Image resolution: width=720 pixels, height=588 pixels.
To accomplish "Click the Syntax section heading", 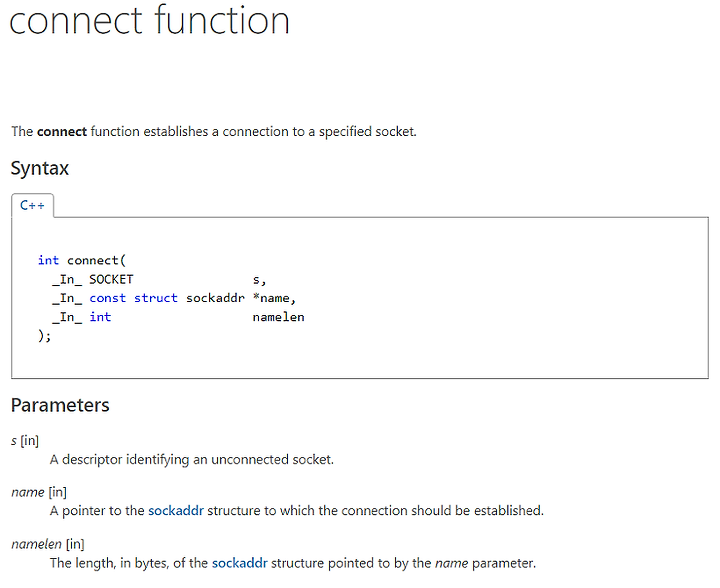I will (x=39, y=168).
